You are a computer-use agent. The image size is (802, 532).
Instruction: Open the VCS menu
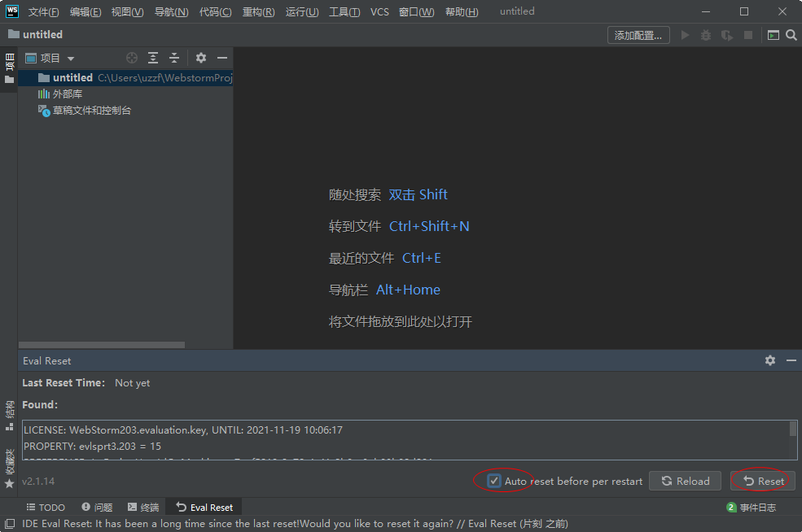click(379, 11)
